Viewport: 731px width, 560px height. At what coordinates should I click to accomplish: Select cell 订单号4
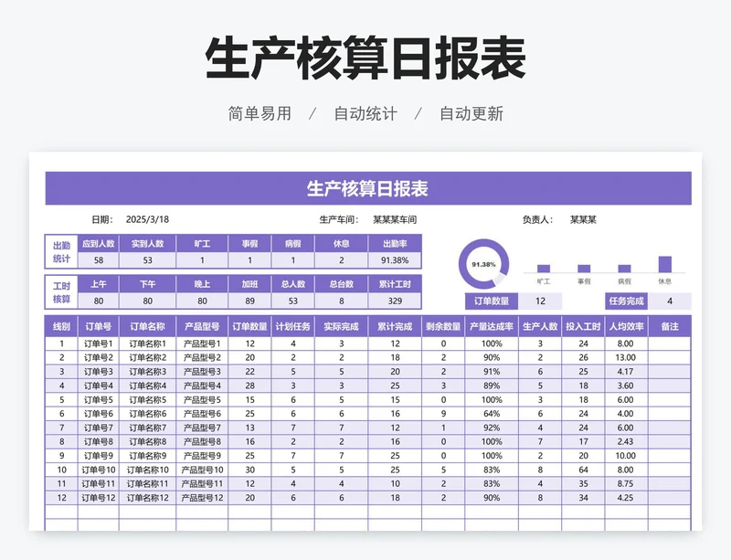click(x=99, y=386)
